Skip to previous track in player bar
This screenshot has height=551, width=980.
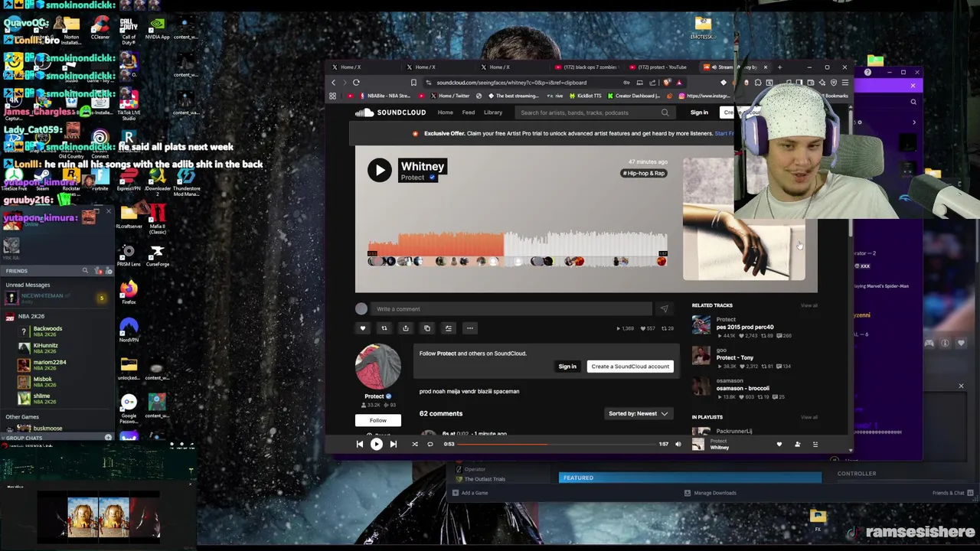[x=360, y=444]
